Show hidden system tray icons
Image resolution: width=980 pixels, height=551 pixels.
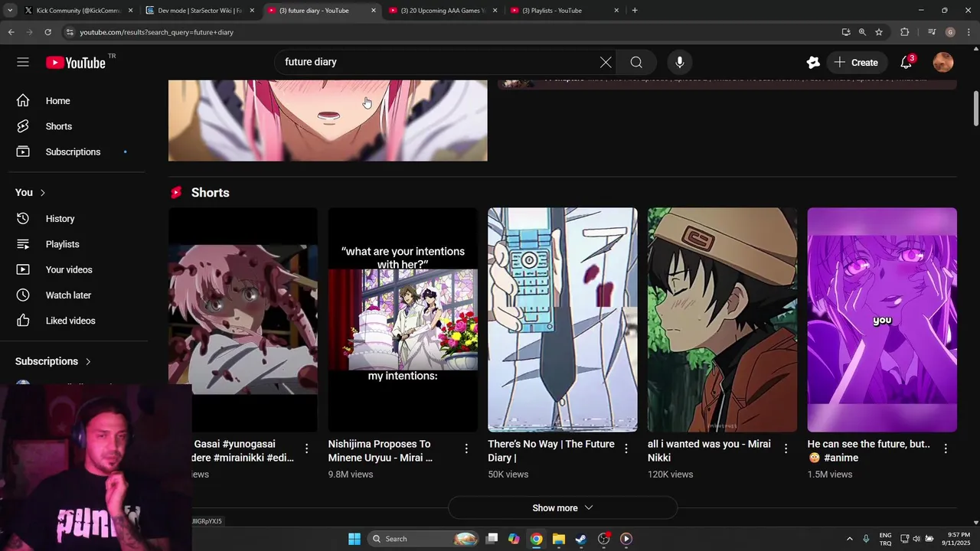pyautogui.click(x=849, y=539)
